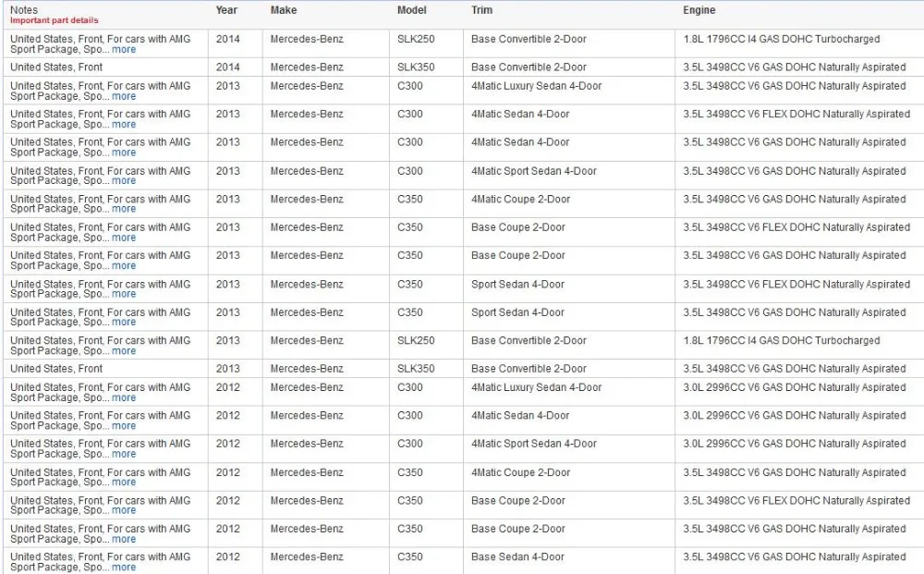Select 'Mercedes-Benz' make in 2014 SLK250 row
Image resolution: width=924 pixels, height=574 pixels.
click(x=307, y=39)
